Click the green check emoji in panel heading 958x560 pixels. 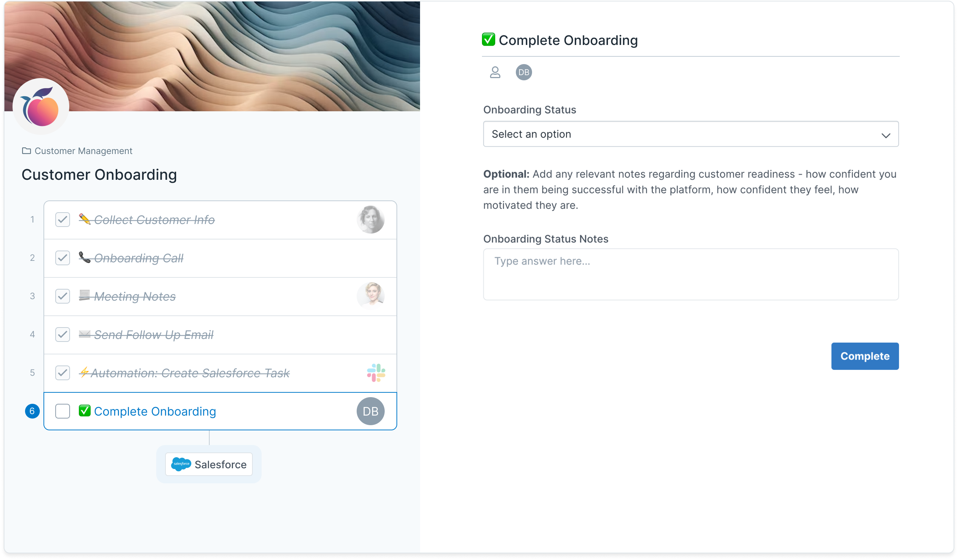point(489,40)
